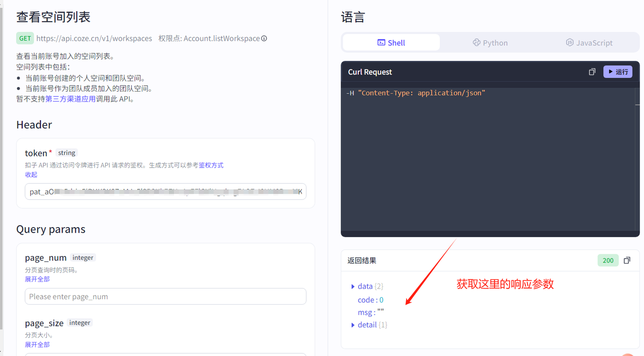Select the code : 0 response line
644x356 pixels.
pyautogui.click(x=371, y=300)
